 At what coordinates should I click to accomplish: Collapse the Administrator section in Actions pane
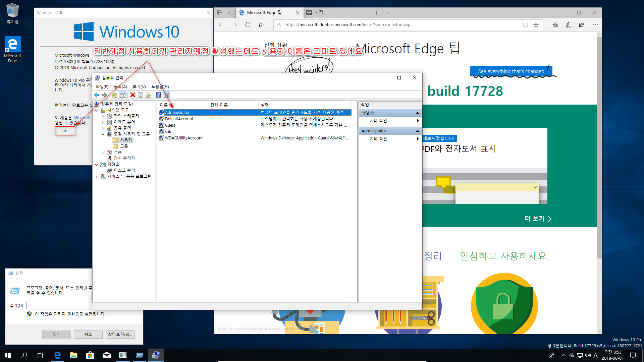418,131
